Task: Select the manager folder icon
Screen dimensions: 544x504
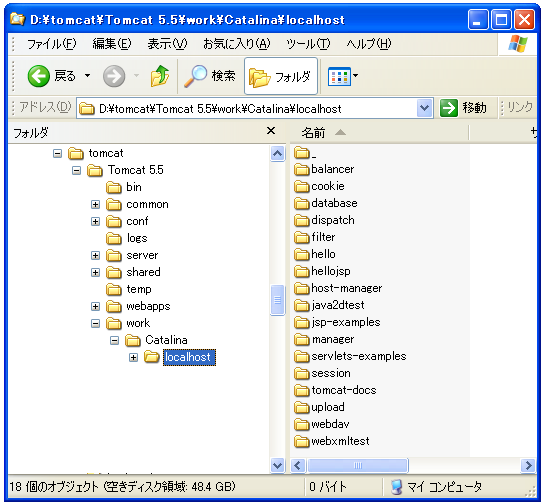Action: point(301,339)
